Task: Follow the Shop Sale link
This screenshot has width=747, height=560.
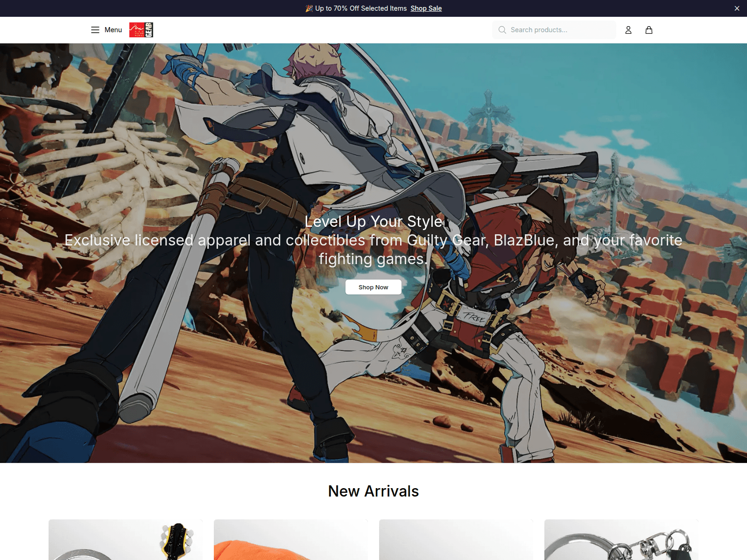Action: coord(426,8)
